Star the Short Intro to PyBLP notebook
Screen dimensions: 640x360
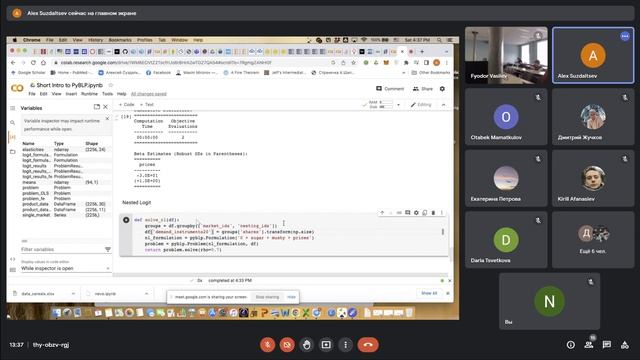pyautogui.click(x=110, y=85)
